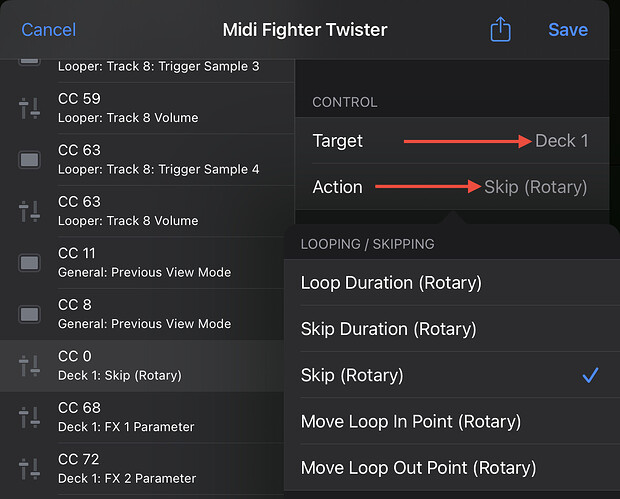Open the Action Skip (Rotary) selector
This screenshot has height=499, width=620.
tap(450, 187)
